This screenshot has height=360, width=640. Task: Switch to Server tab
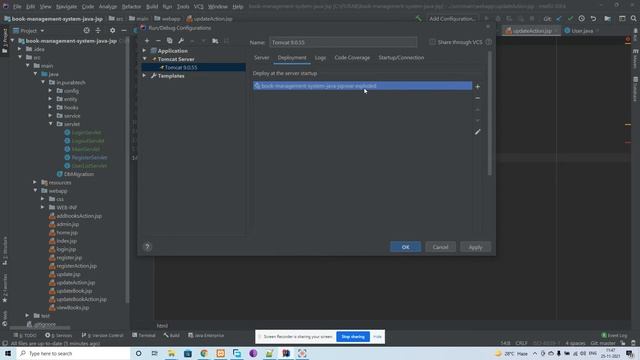[x=261, y=58]
